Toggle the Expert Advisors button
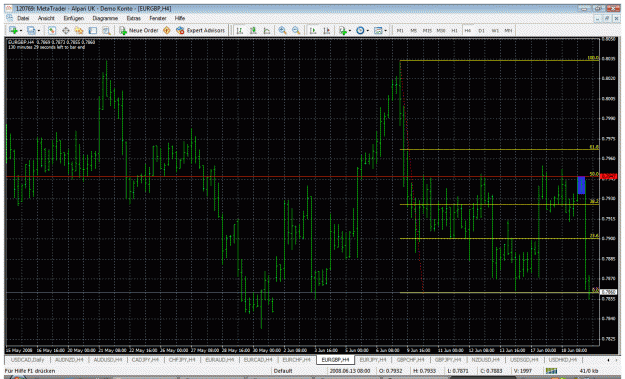This screenshot has height=379, width=625. [x=200, y=30]
